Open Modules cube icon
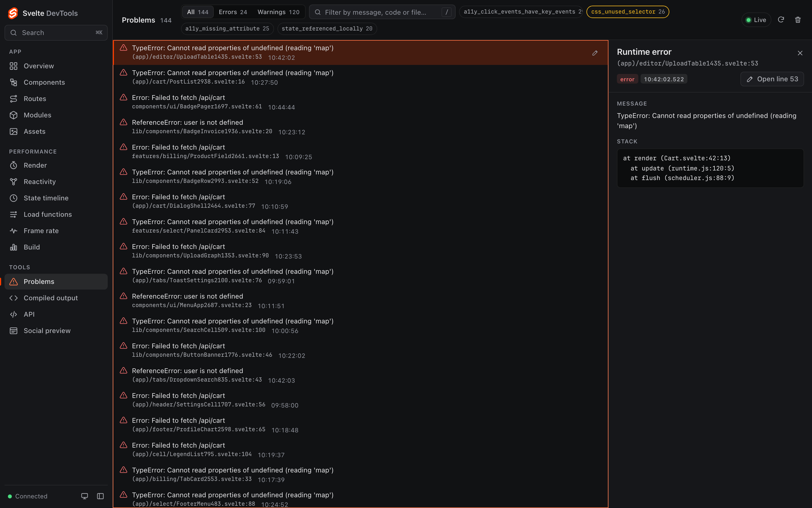The image size is (812, 508). tap(14, 115)
